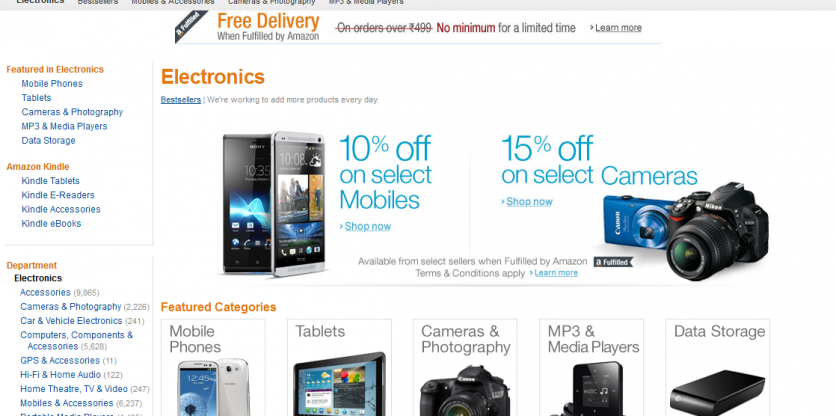Open the Cameras & Photography featured tile
The width and height of the screenshot is (836, 416).
coord(465,367)
